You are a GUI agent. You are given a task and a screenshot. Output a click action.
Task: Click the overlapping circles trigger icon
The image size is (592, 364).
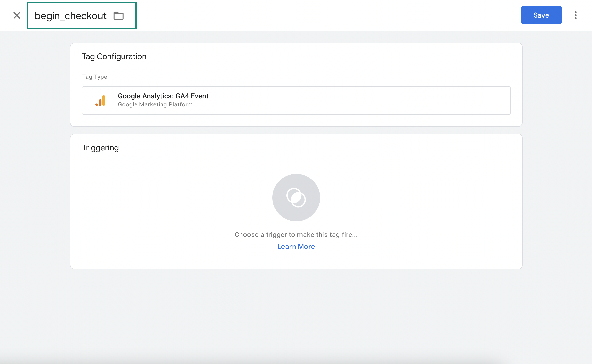pos(296,198)
